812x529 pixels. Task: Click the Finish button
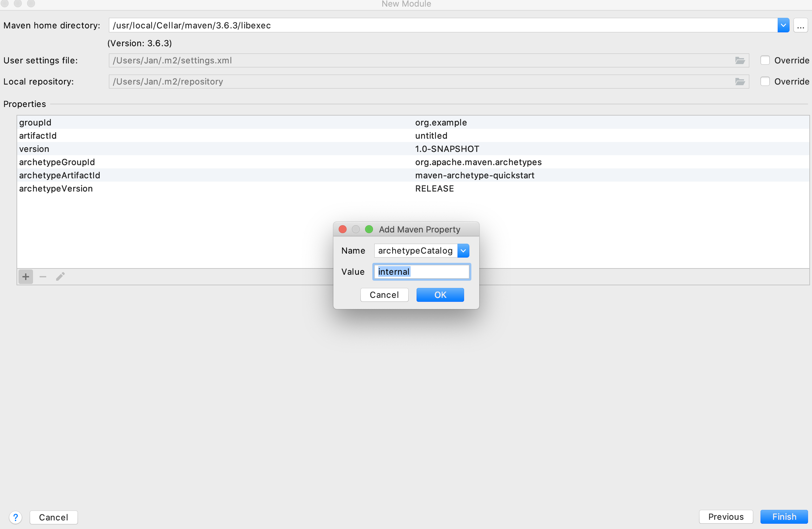coord(784,517)
